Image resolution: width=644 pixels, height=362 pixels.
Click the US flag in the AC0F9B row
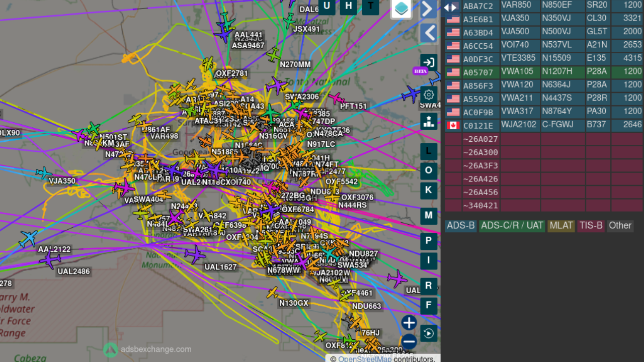coord(453,112)
